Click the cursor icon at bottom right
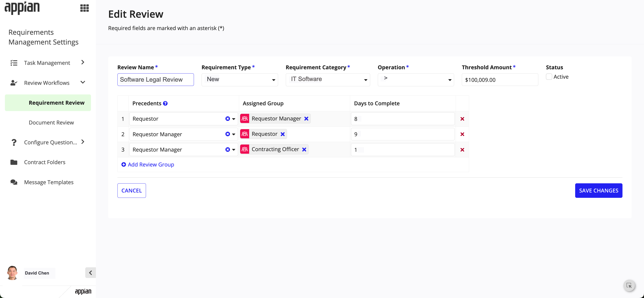This screenshot has width=644, height=298. click(x=629, y=285)
